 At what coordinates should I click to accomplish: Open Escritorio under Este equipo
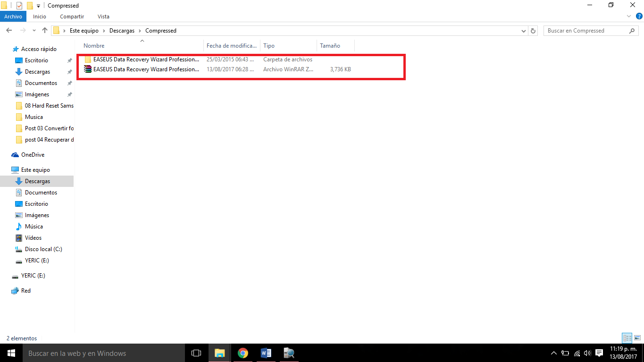(x=37, y=204)
